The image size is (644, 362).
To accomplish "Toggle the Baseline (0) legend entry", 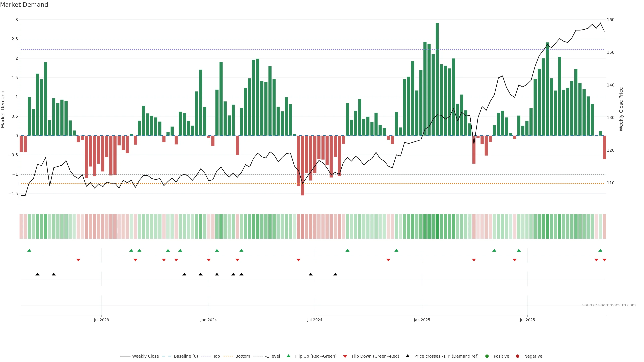I will tap(186, 356).
